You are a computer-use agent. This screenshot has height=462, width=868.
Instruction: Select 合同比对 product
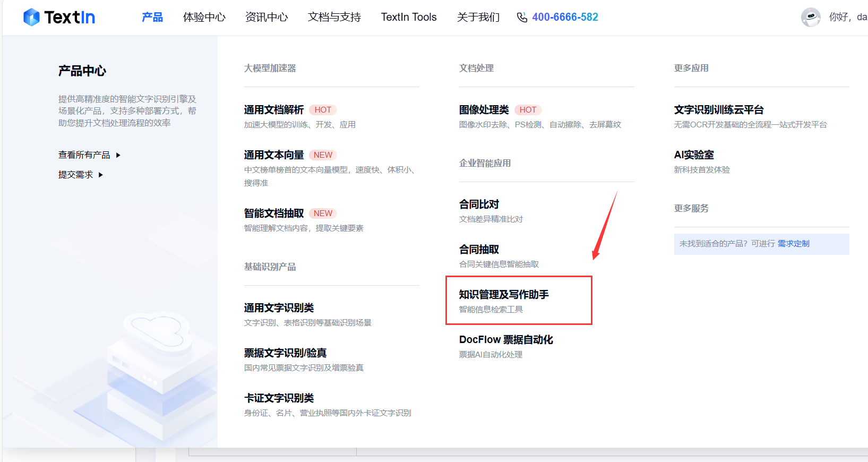pyautogui.click(x=479, y=204)
